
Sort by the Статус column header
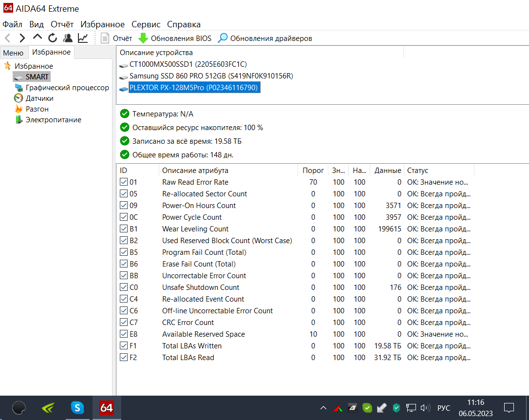(439, 171)
